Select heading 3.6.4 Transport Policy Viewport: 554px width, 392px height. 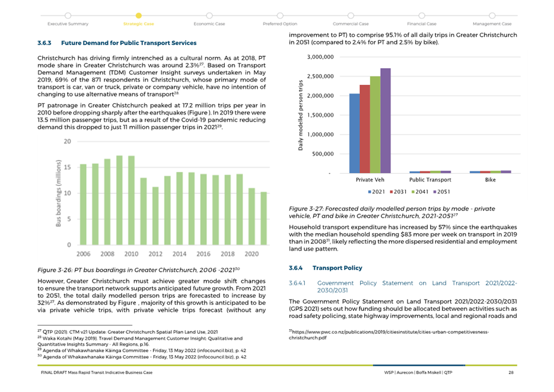[326, 268]
